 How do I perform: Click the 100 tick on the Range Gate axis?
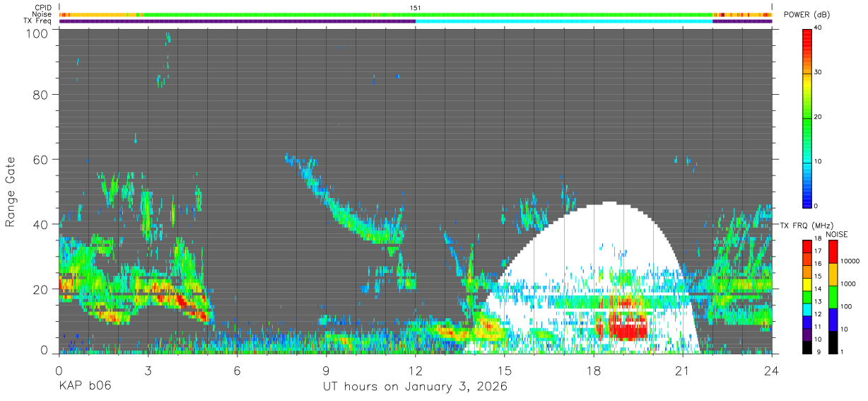click(x=37, y=33)
